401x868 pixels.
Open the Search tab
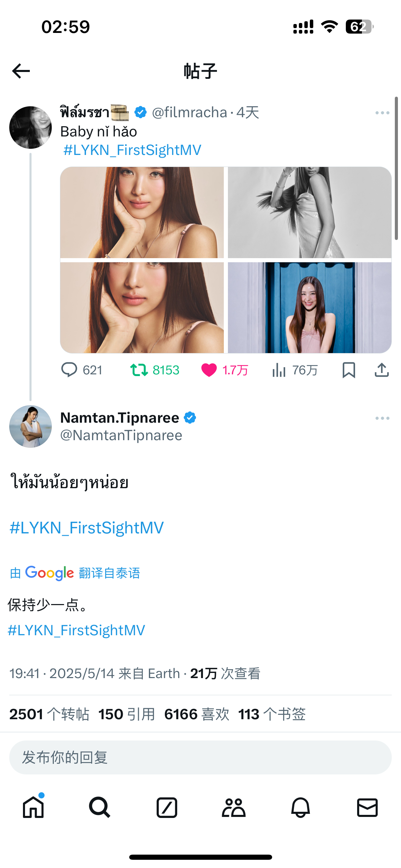click(100, 807)
